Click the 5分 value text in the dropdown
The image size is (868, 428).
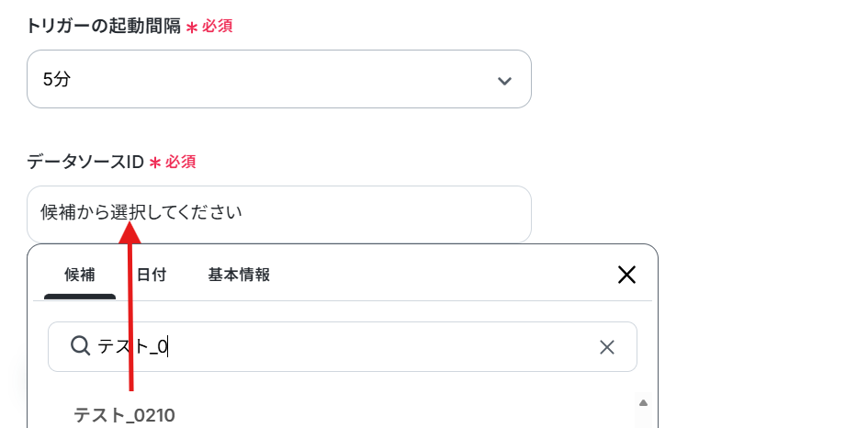tap(57, 80)
